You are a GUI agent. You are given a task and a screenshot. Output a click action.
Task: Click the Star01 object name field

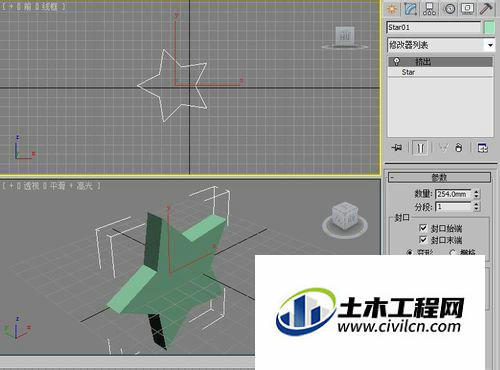click(x=434, y=27)
